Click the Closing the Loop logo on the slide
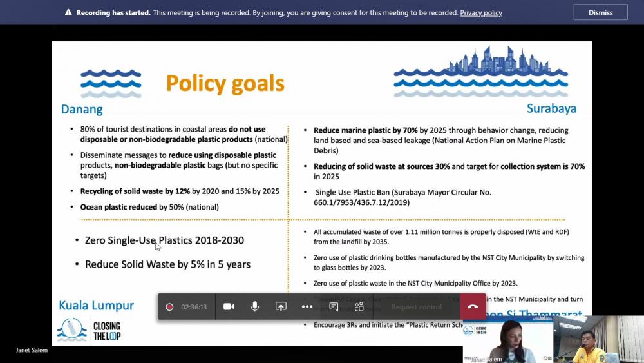The width and height of the screenshot is (644, 363). click(89, 331)
